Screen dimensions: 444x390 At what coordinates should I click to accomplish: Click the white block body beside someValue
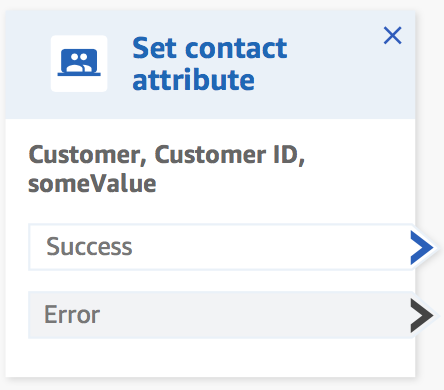pos(283,184)
